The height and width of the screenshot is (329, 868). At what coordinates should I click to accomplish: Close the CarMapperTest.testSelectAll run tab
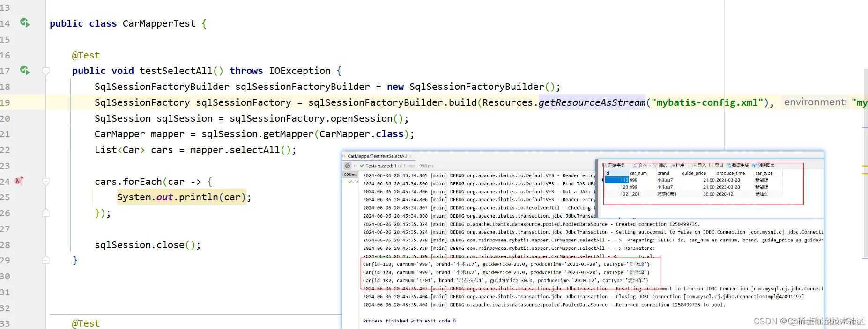(x=411, y=156)
